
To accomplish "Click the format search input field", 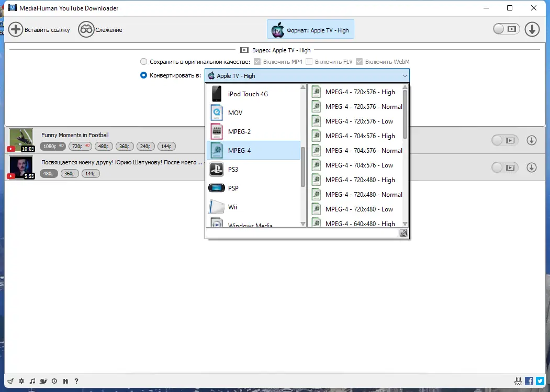I will pos(302,233).
